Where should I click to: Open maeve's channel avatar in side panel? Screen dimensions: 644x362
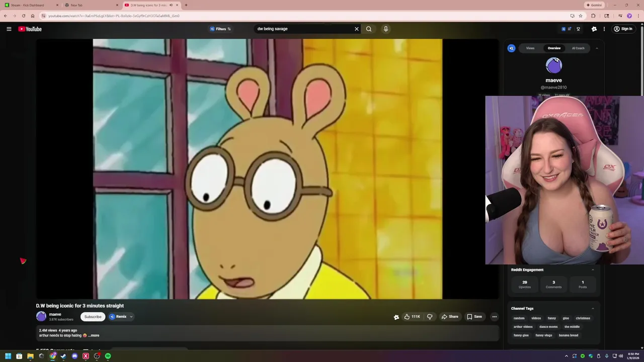(x=554, y=65)
